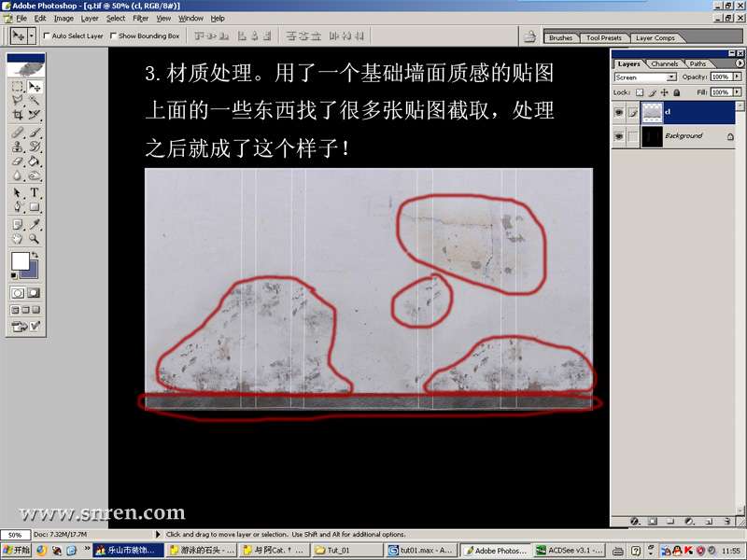
Task: Switch to tut01.max taskbar button
Action: click(421, 551)
